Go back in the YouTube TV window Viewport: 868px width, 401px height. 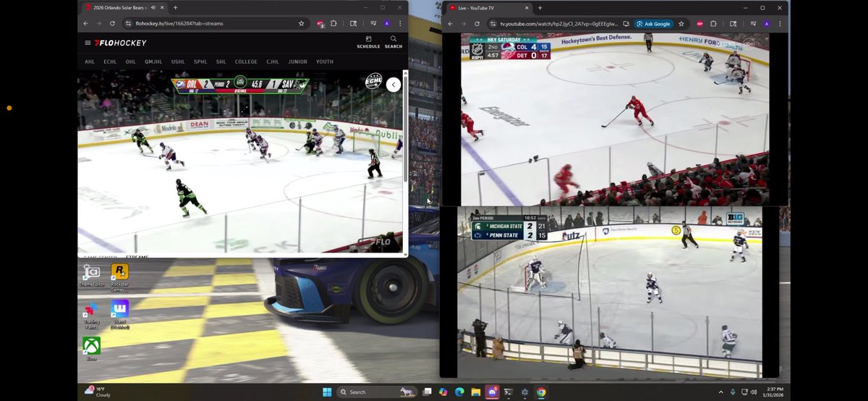tap(450, 23)
